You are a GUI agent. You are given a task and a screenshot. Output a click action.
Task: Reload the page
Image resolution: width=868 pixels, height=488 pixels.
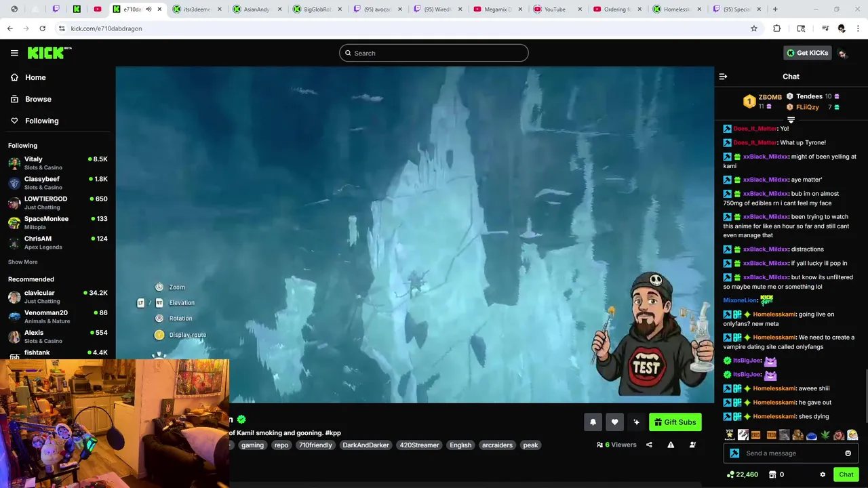pyautogui.click(x=42, y=28)
